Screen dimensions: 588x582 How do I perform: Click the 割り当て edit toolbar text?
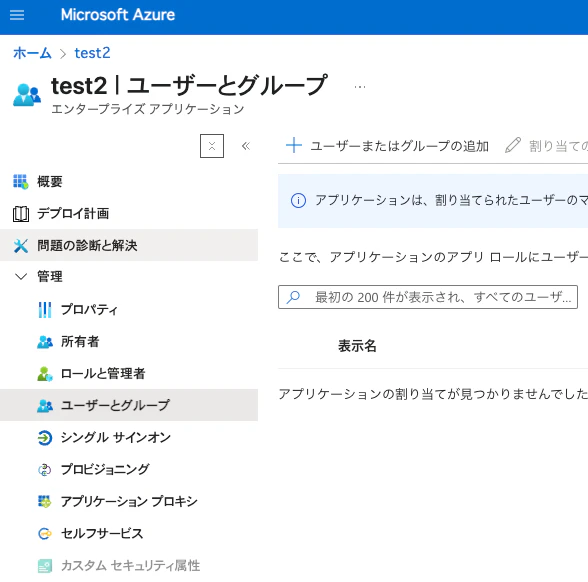pos(558,146)
